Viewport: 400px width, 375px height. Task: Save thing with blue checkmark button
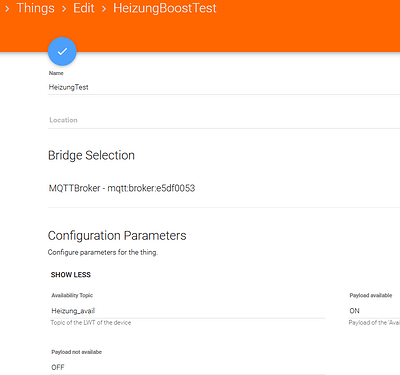point(62,51)
